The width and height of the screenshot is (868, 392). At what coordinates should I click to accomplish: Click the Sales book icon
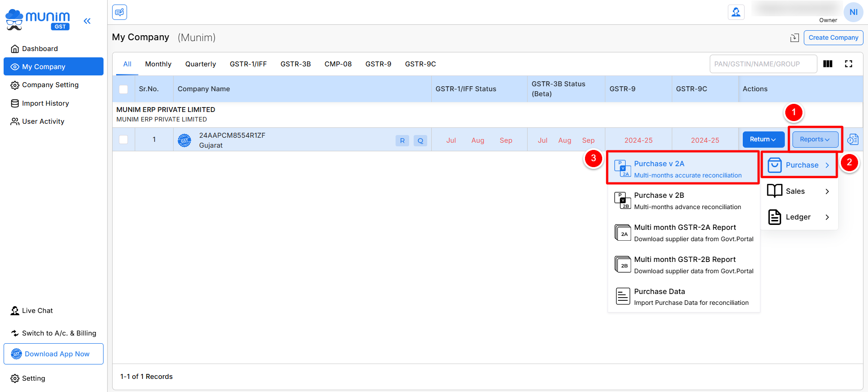[x=774, y=191]
